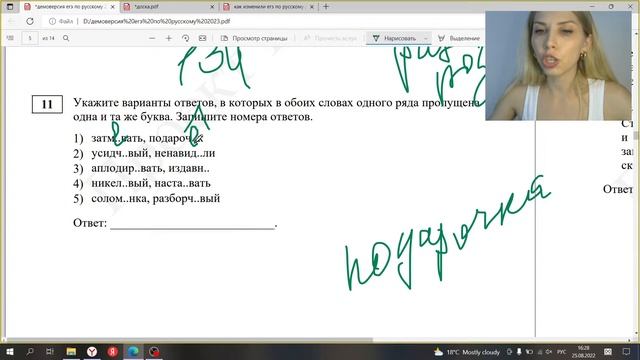Click the text 'аплодир..вать, издавн..'
640x360 pixels.
151,168
